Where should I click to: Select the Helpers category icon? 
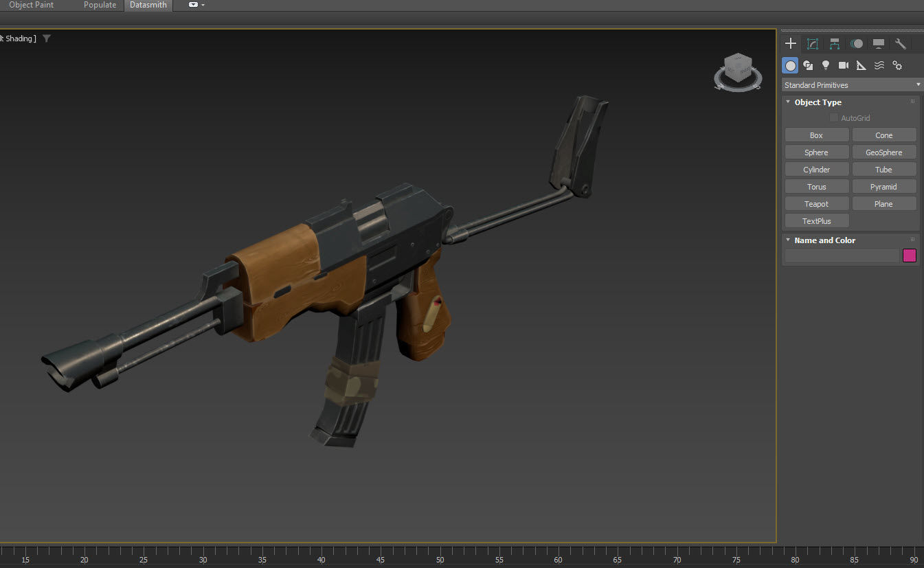pos(861,65)
